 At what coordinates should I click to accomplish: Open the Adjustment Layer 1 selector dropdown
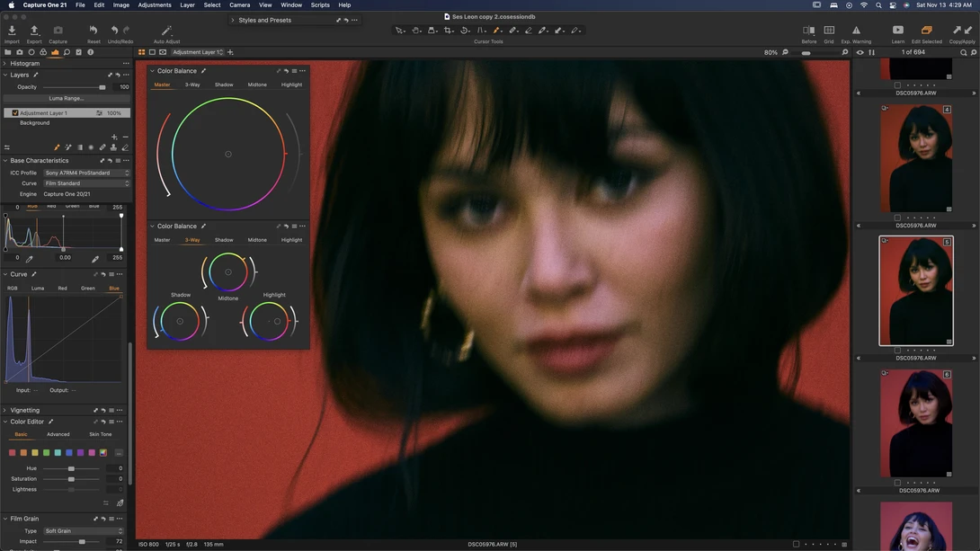coord(198,52)
